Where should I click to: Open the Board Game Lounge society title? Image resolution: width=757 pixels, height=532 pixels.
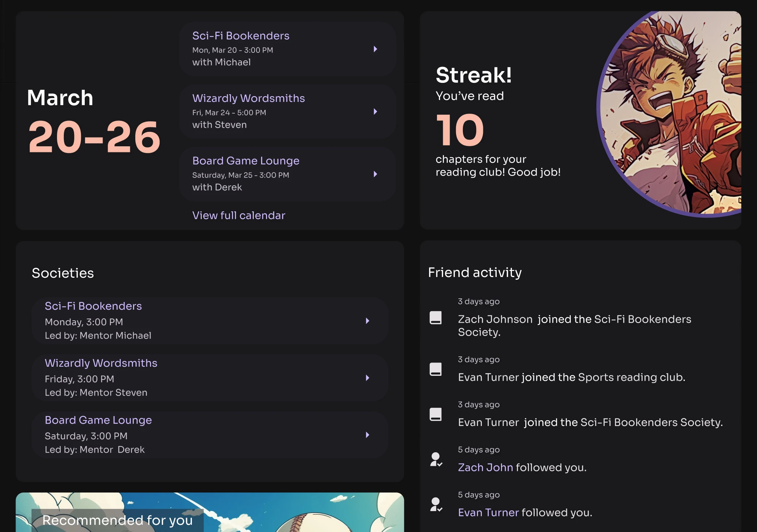tap(98, 420)
